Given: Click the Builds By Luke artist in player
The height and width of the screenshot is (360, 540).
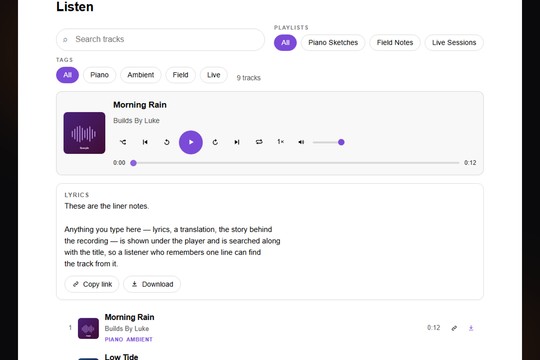Looking at the screenshot, I should point(136,121).
